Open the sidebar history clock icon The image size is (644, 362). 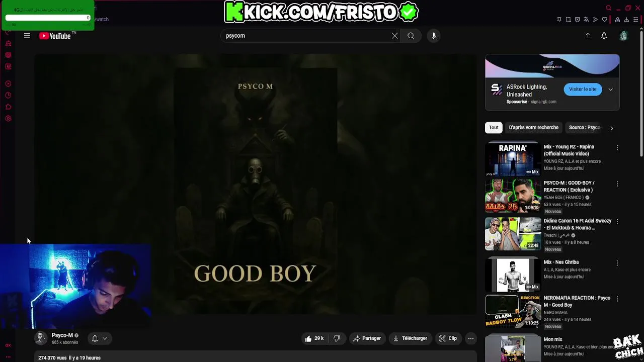[x=8, y=96]
